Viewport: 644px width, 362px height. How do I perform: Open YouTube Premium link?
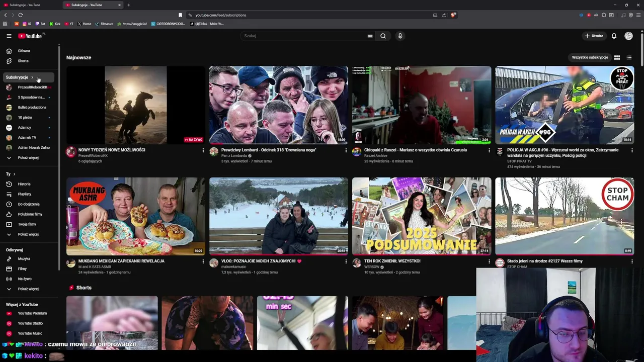pos(28,313)
